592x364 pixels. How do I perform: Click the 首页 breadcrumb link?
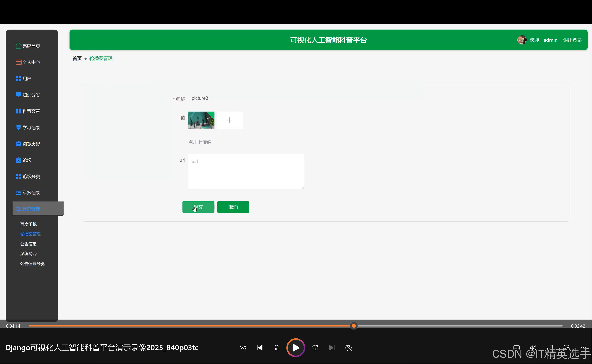[x=77, y=58]
